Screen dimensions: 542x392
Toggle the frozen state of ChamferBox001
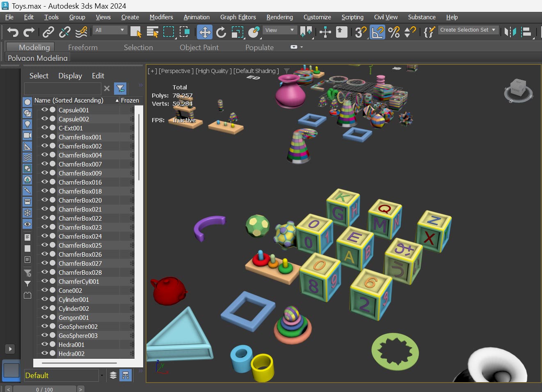[132, 137]
